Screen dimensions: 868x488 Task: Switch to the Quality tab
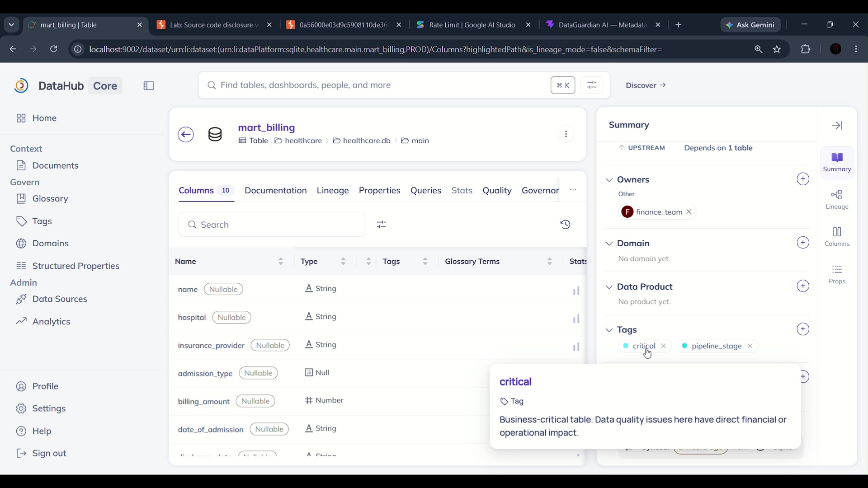pos(497,191)
